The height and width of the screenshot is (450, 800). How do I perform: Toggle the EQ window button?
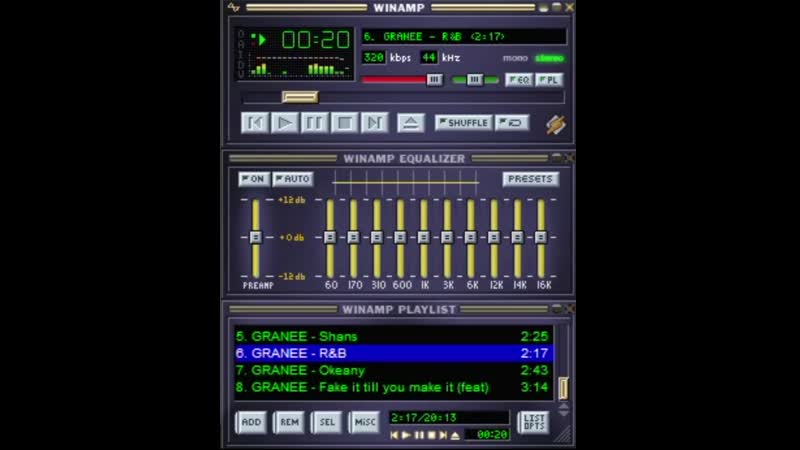pyautogui.click(x=518, y=80)
